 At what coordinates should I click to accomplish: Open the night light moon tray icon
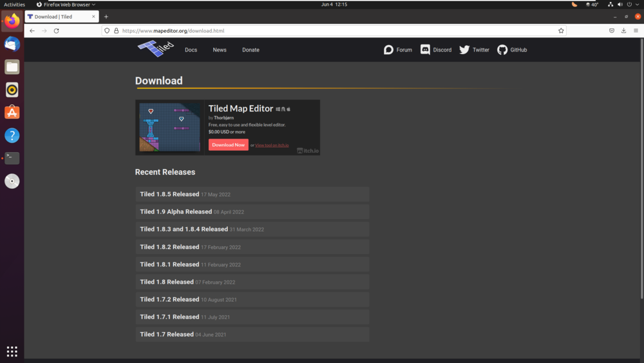574,5
